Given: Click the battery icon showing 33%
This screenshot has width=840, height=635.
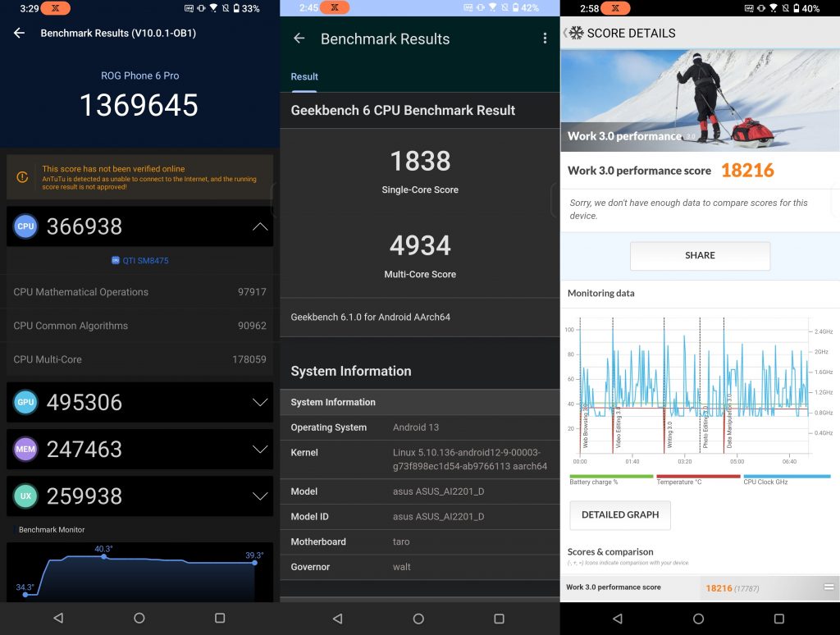Looking at the screenshot, I should pyautogui.click(x=236, y=8).
